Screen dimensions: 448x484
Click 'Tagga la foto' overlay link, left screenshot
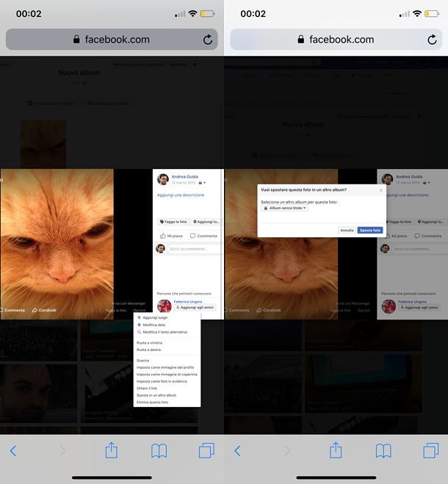click(x=116, y=311)
